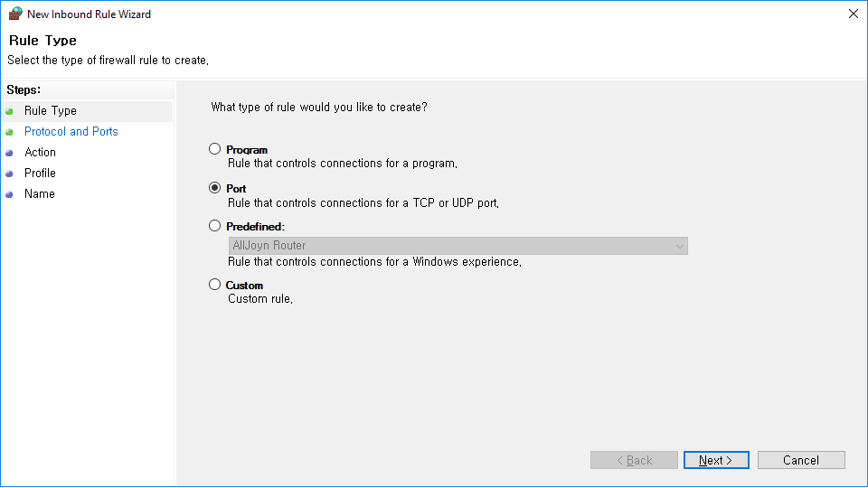Close the New Inbound Rule Wizard window
The width and height of the screenshot is (868, 488).
[853, 14]
